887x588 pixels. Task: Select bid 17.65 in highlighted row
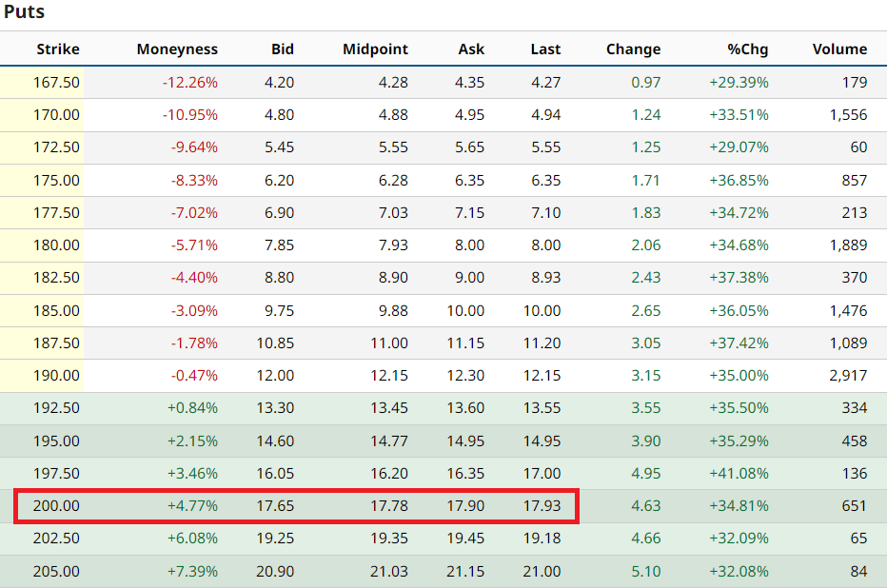pos(275,506)
